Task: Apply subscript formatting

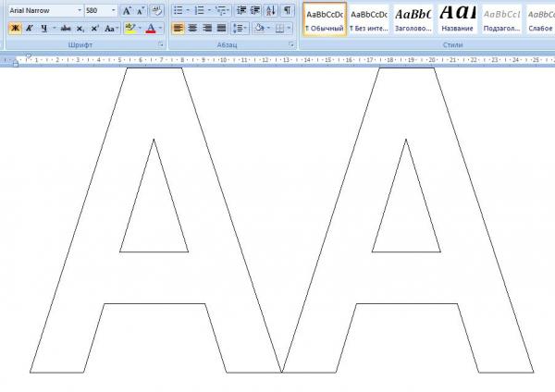Action: pos(80,29)
